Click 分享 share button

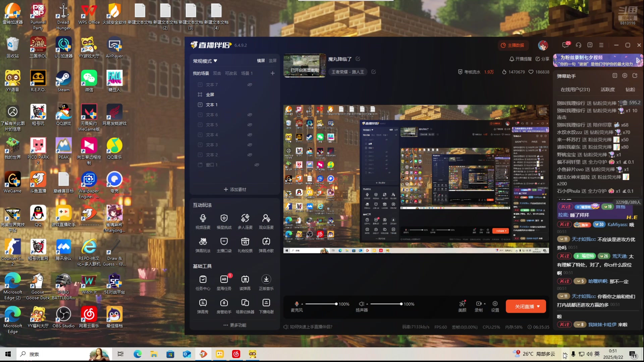542,59
